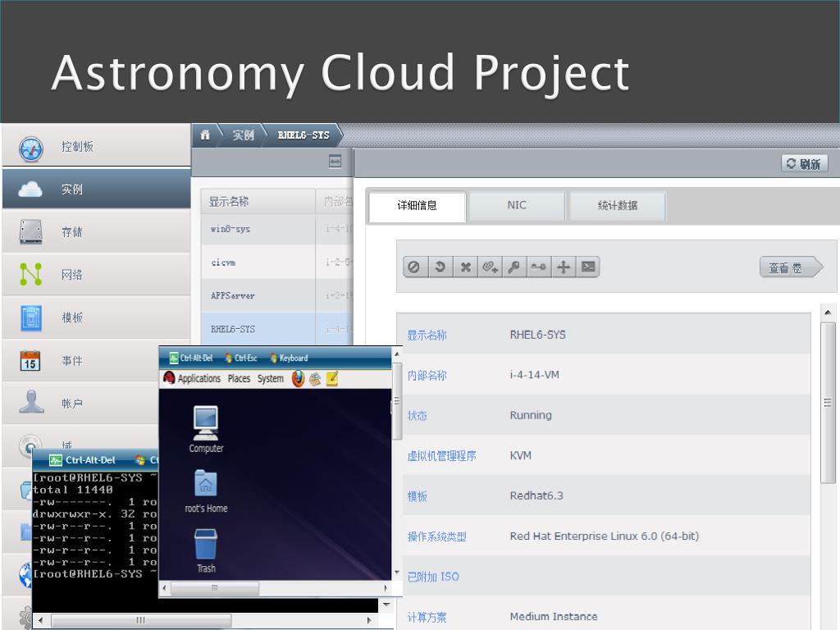
Task: Open the 网络 network sidebar item
Action: point(97,275)
